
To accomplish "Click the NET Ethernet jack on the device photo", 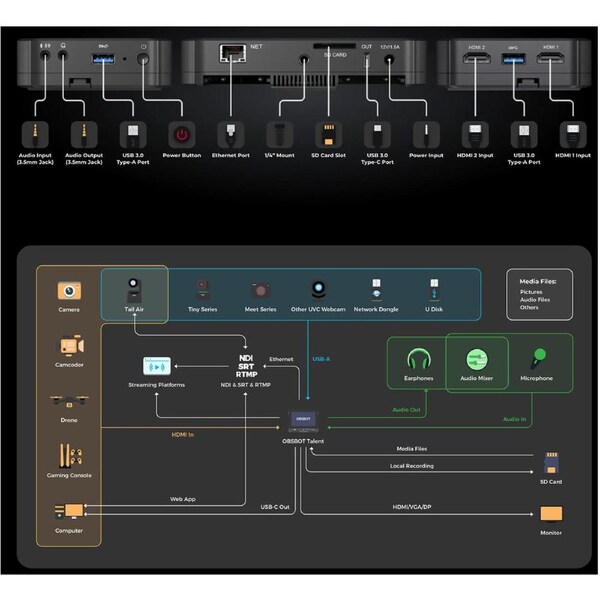I will point(232,53).
